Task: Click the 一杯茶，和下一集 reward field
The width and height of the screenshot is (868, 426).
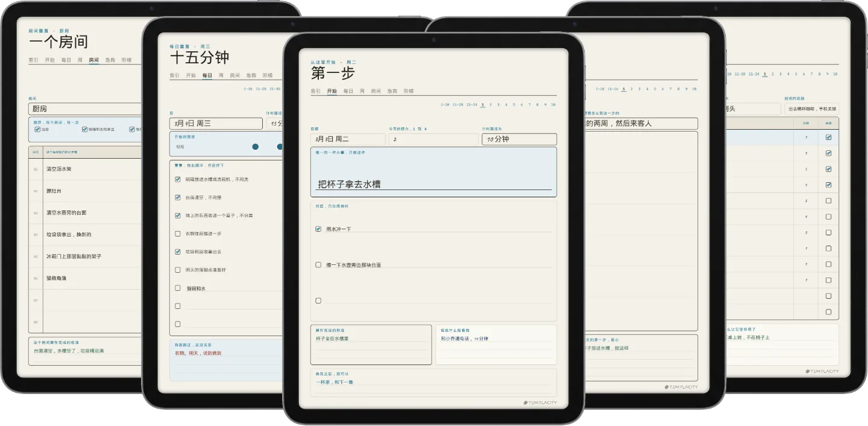Action: pos(433,383)
